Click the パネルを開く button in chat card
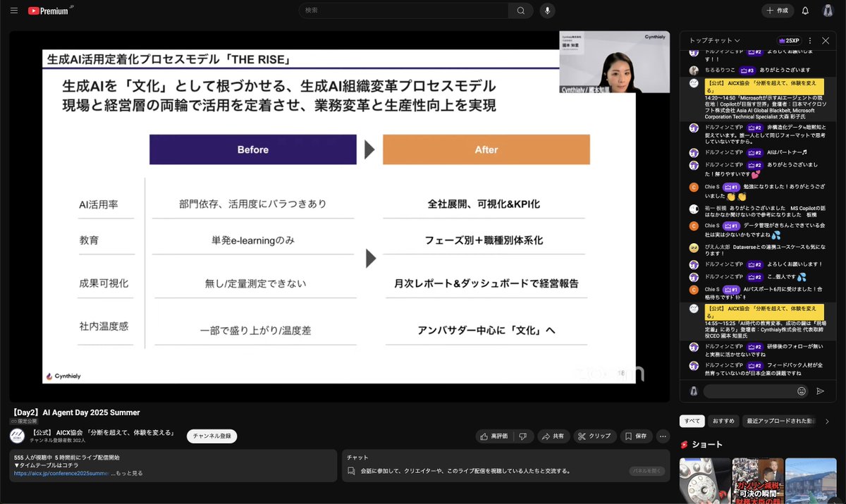 pyautogui.click(x=646, y=471)
